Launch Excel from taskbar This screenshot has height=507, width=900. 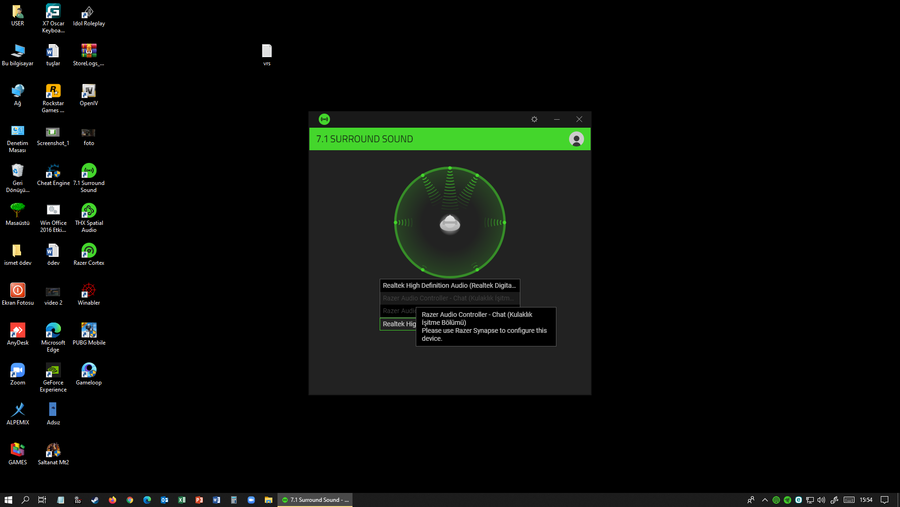(x=181, y=500)
